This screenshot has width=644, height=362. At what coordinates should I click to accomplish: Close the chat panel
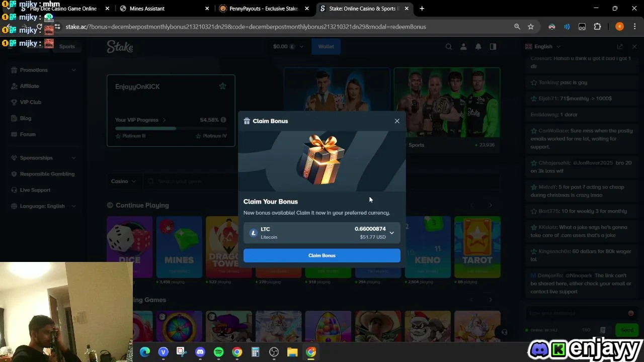[x=634, y=47]
